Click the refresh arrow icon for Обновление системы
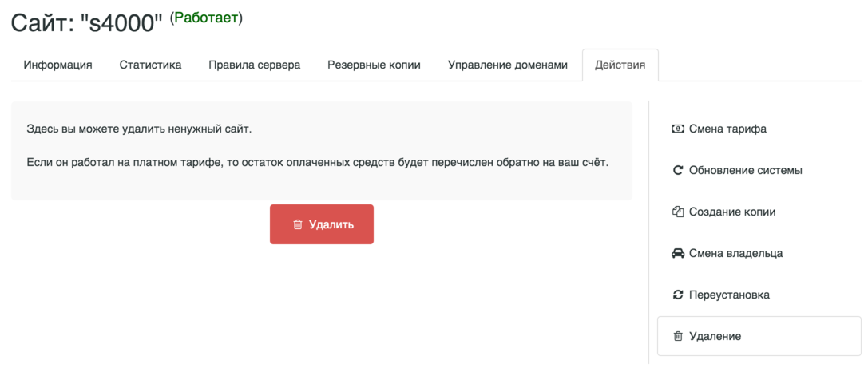The width and height of the screenshot is (868, 372). pos(678,171)
